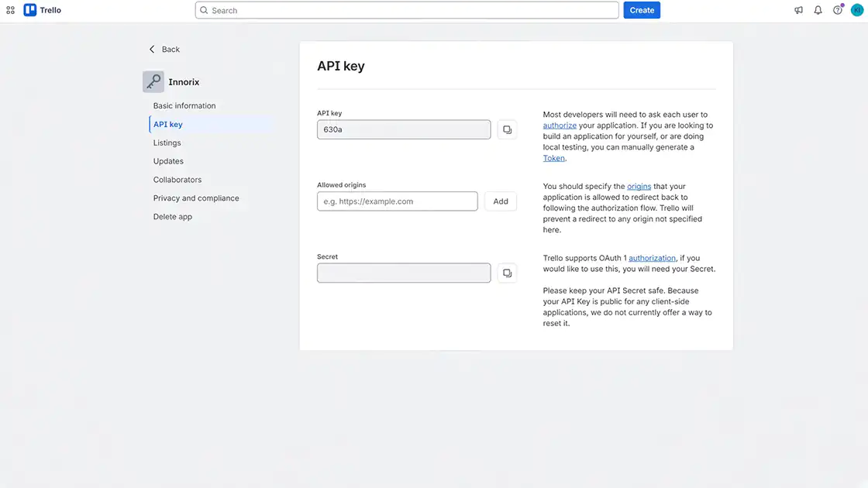The height and width of the screenshot is (488, 868).
Task: Open the account avatar menu
Action: (857, 10)
